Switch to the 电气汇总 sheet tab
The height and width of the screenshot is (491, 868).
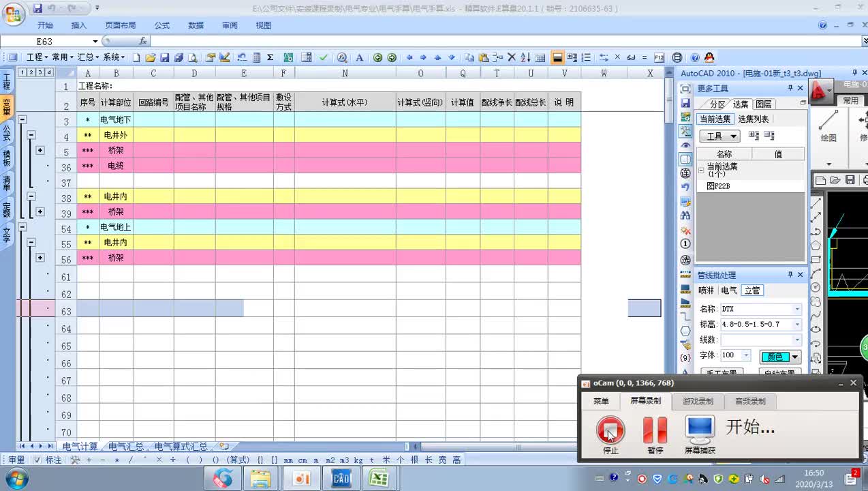click(126, 447)
